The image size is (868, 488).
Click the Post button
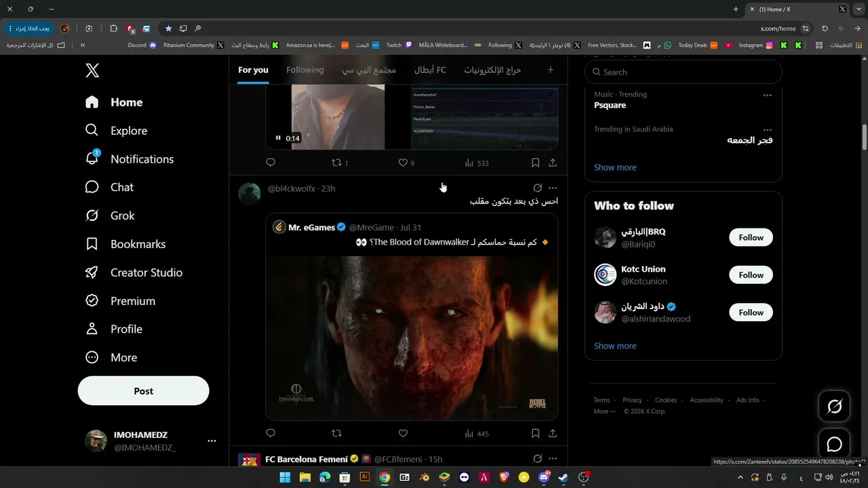coord(144,391)
